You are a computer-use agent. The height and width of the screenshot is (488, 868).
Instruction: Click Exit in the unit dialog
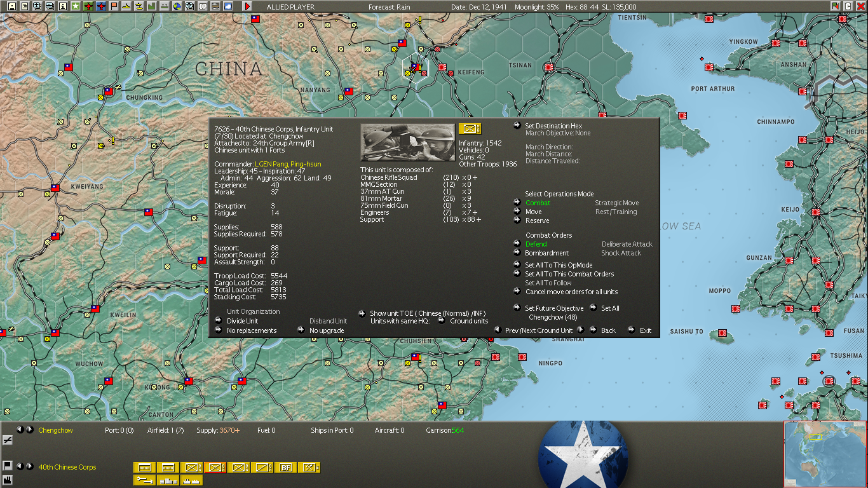point(646,330)
